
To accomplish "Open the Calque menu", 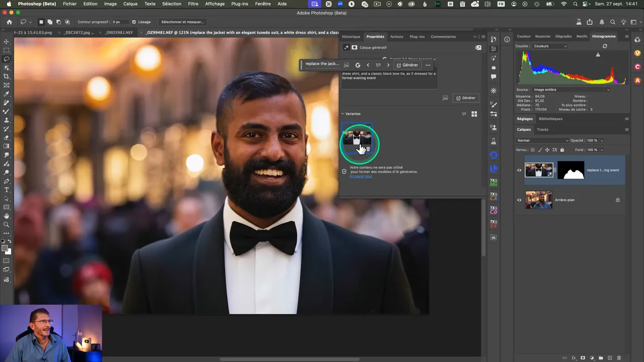I will 130,4.
